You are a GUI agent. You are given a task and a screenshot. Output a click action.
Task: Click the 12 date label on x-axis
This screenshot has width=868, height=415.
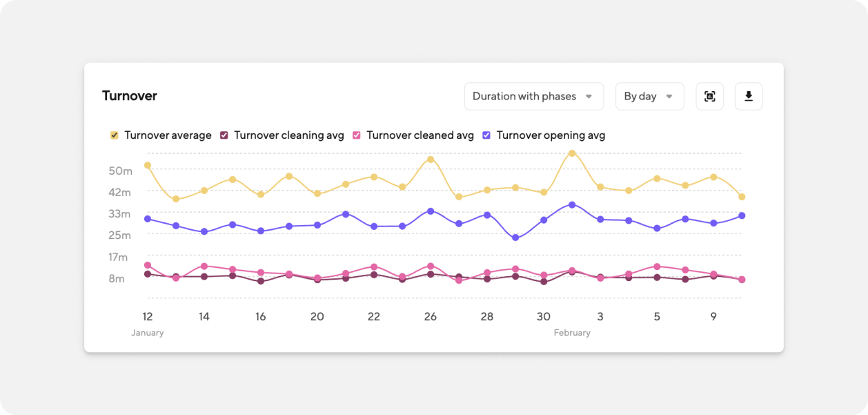[148, 317]
